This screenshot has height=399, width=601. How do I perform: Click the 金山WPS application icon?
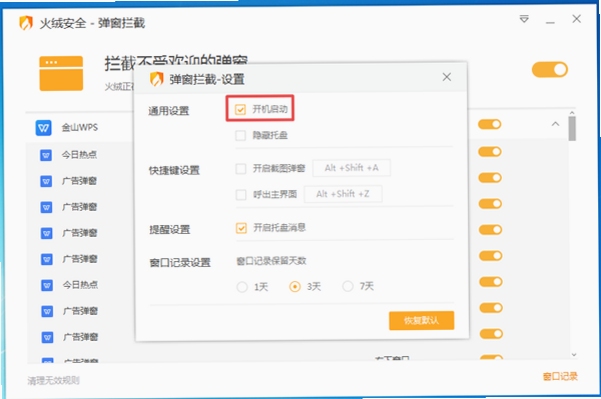(x=43, y=128)
